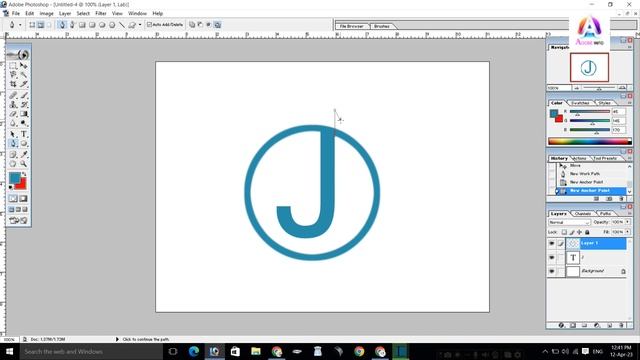Select the Dodge tool
This screenshot has width=640, height=360.
click(x=24, y=123)
